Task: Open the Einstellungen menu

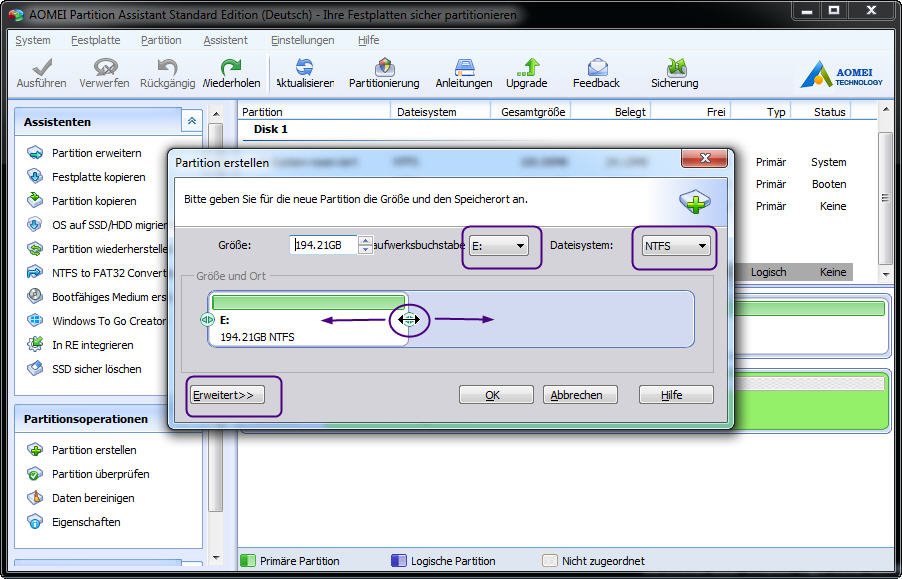Action: pos(303,40)
